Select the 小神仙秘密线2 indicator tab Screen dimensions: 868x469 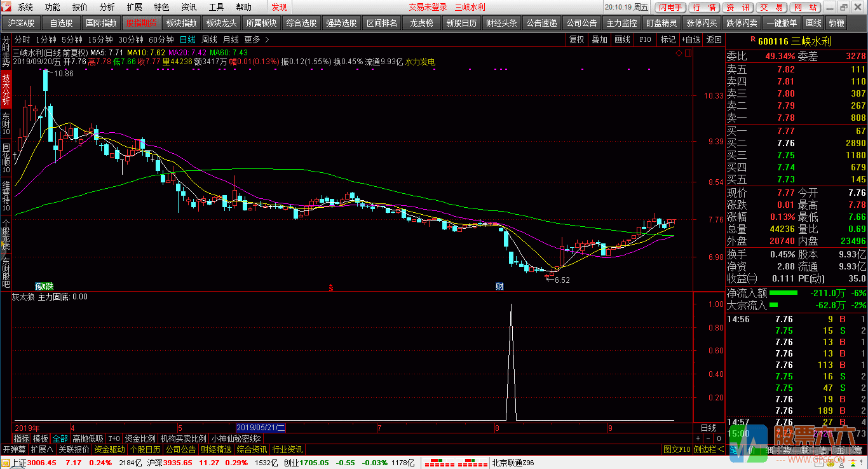click(236, 438)
